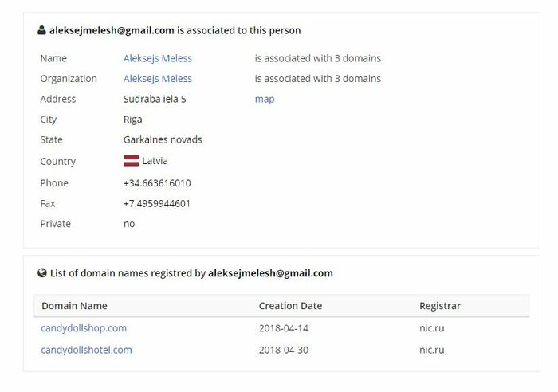
Task: Select the Registrar column header
Action: (440, 306)
